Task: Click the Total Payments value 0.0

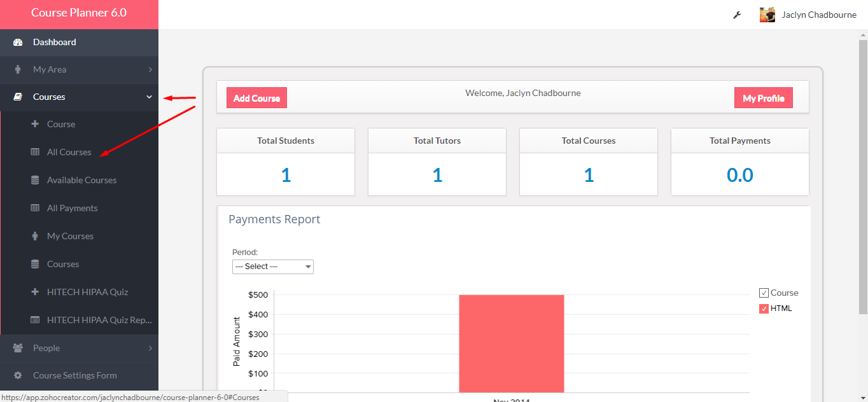Action: pyautogui.click(x=740, y=175)
